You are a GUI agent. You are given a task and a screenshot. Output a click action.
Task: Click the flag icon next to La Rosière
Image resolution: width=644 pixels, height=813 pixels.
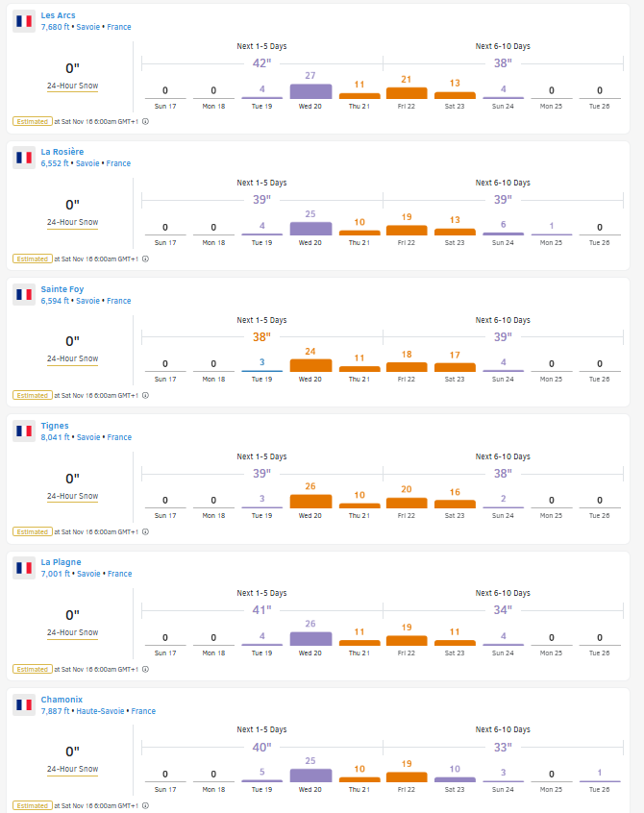(x=24, y=158)
